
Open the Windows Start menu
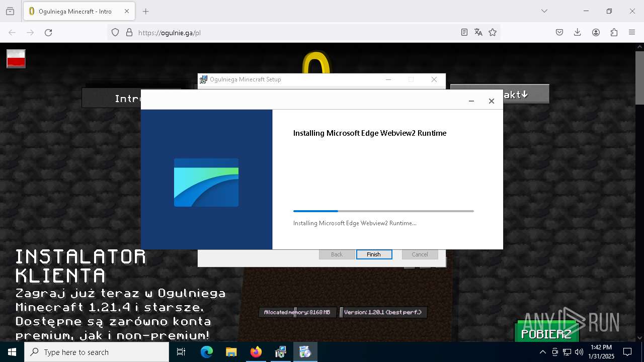[12, 352]
